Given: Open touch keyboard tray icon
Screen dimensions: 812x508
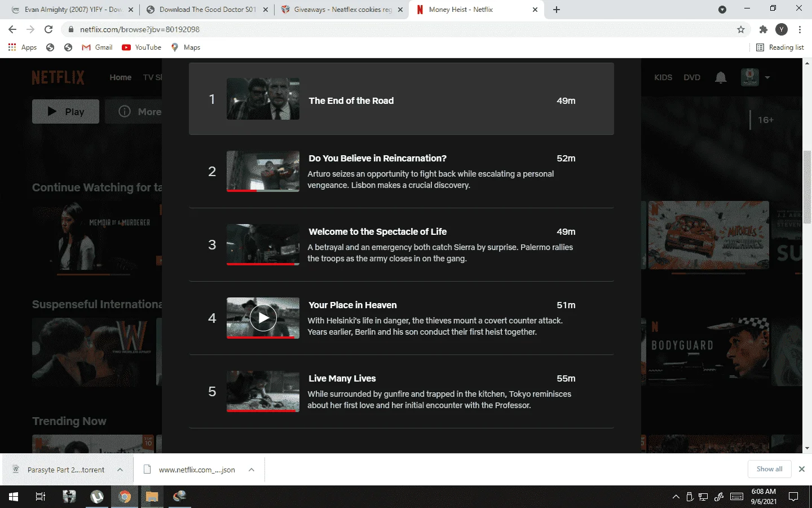Looking at the screenshot, I should pyautogui.click(x=736, y=497).
